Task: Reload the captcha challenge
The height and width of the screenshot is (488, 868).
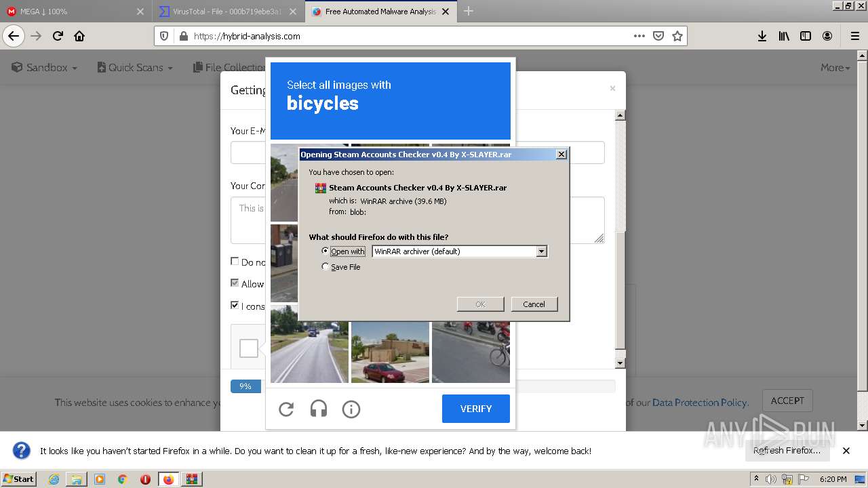Action: tap(286, 409)
